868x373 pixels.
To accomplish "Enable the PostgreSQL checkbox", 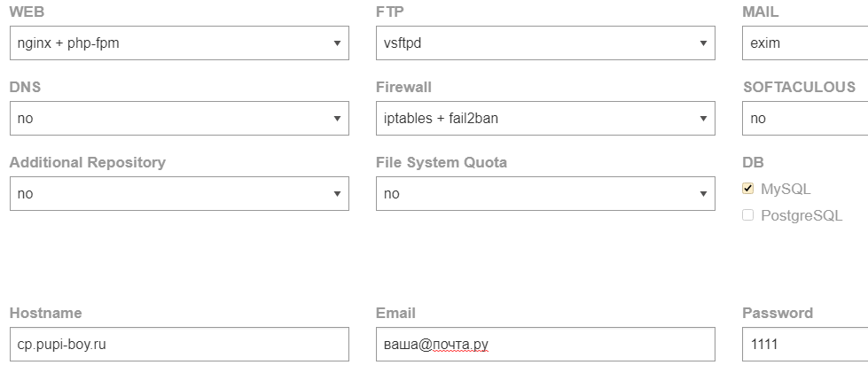I will pyautogui.click(x=747, y=215).
